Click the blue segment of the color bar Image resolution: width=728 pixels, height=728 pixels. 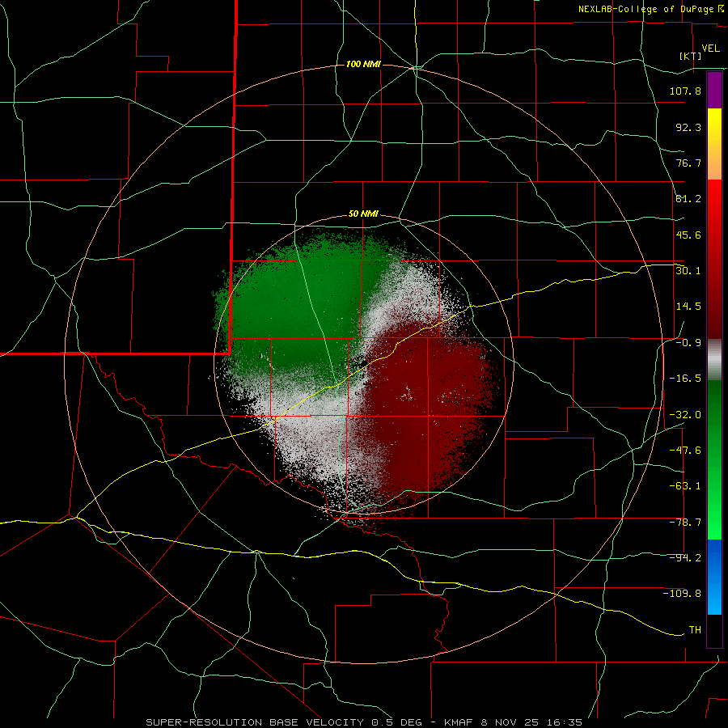point(714,577)
